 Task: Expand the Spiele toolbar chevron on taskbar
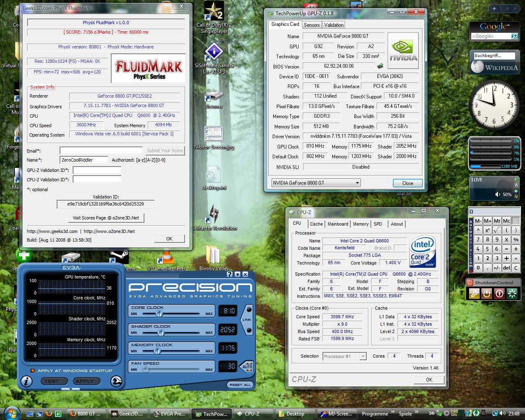click(x=417, y=412)
